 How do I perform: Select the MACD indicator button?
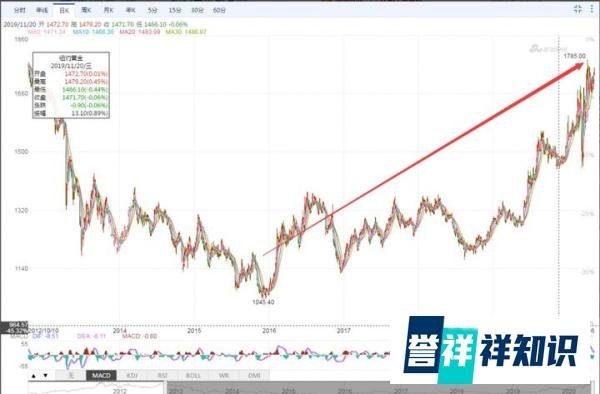(101, 376)
